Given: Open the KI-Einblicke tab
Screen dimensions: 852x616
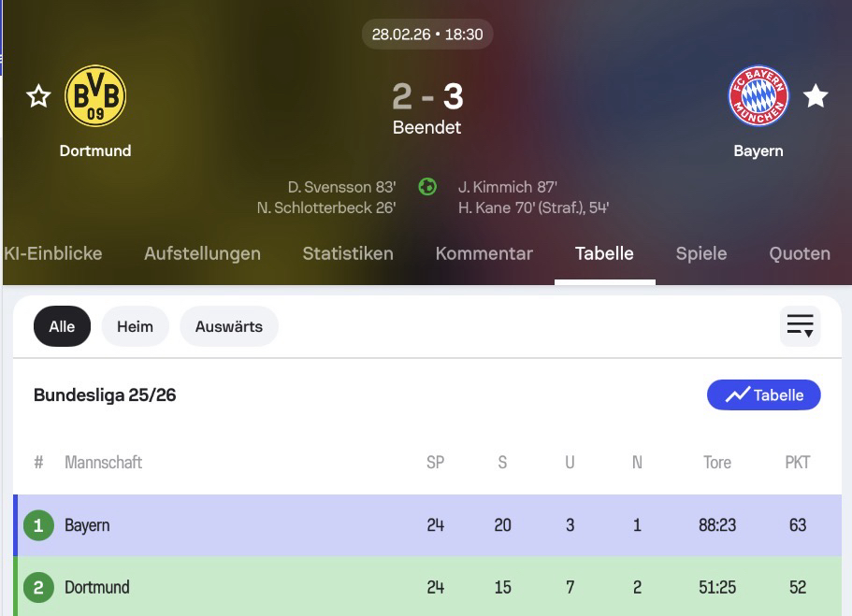Looking at the screenshot, I should 52,253.
